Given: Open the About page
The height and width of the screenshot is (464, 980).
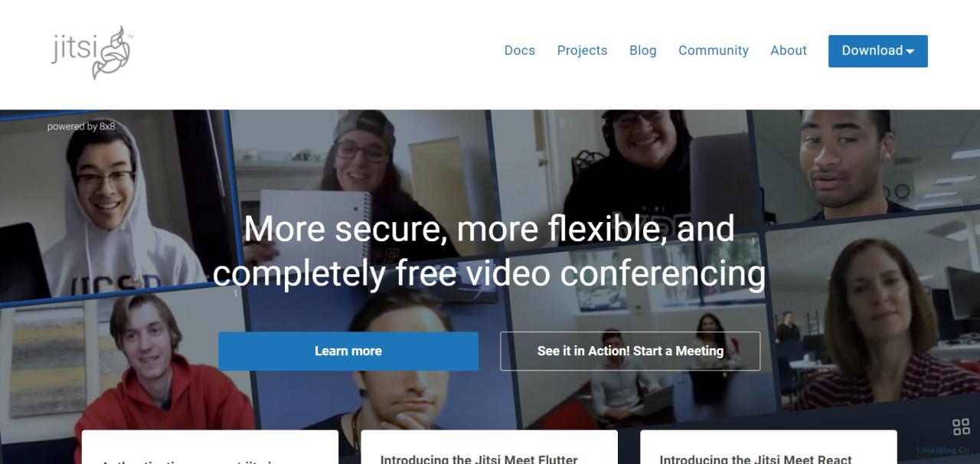Looking at the screenshot, I should 788,51.
